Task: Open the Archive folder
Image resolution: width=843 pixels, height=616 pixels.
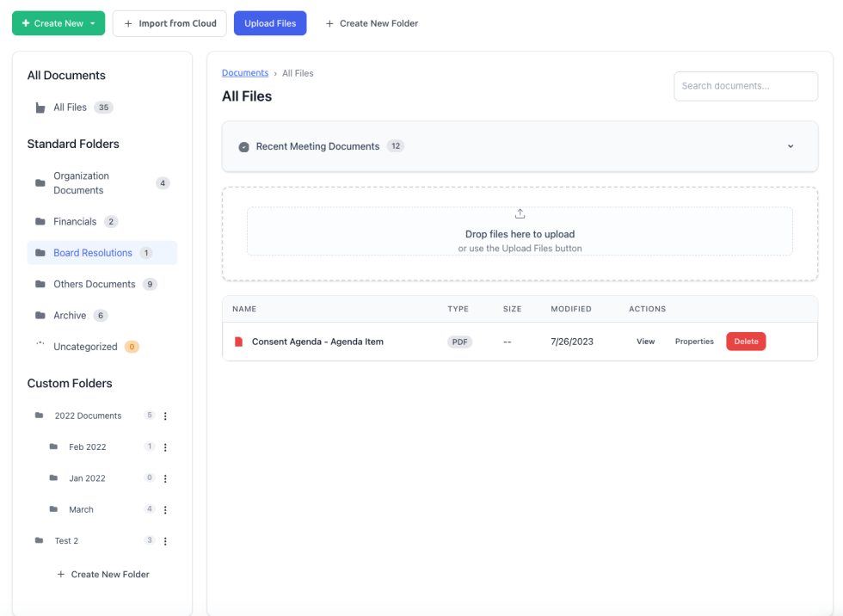Action: click(102, 315)
